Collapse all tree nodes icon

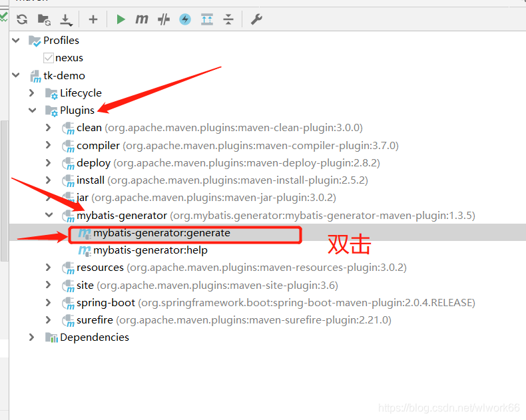point(228,19)
